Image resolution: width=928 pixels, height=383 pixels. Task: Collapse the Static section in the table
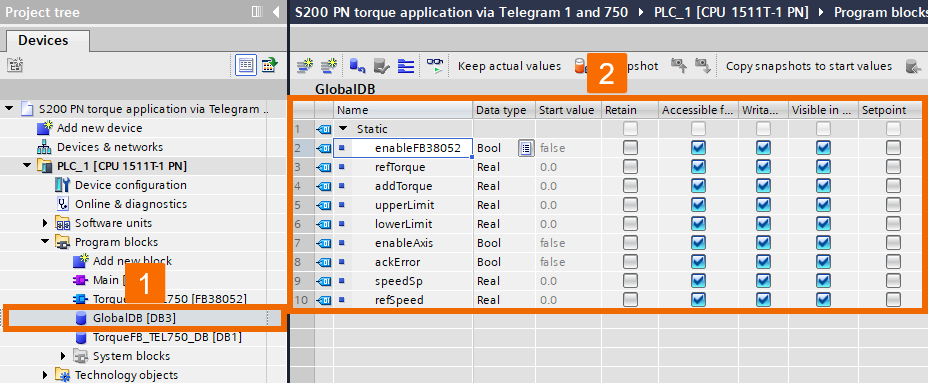(343, 128)
